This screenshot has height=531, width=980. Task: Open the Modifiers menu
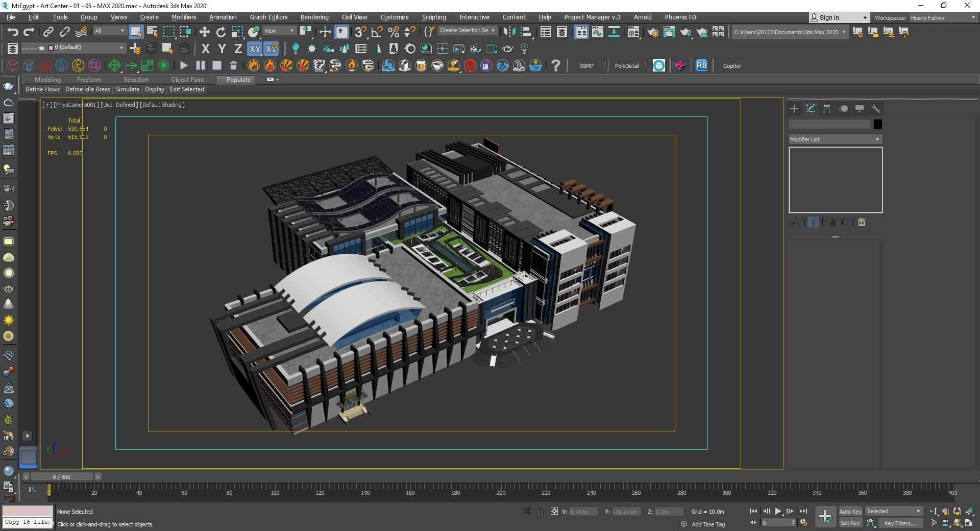tap(184, 17)
